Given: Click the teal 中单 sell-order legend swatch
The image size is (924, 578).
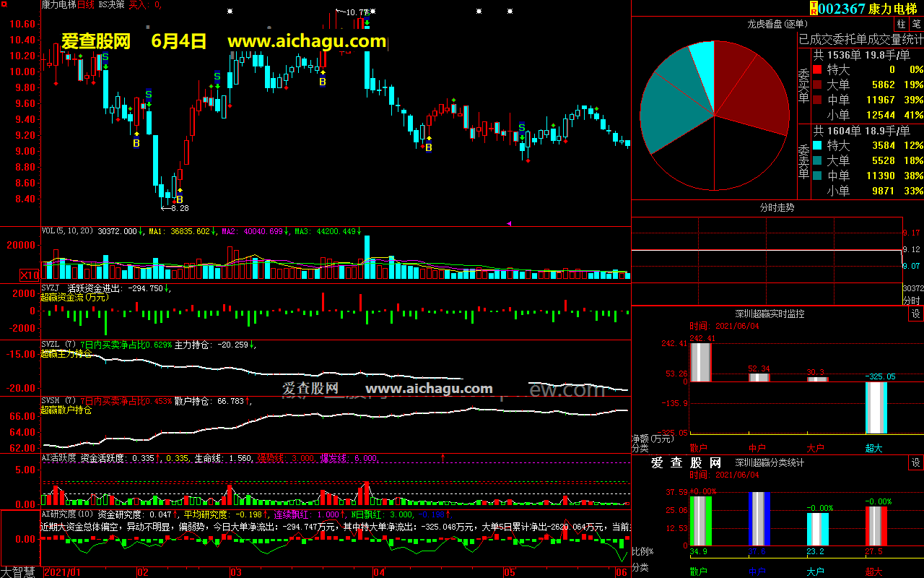Looking at the screenshot, I should (x=816, y=176).
